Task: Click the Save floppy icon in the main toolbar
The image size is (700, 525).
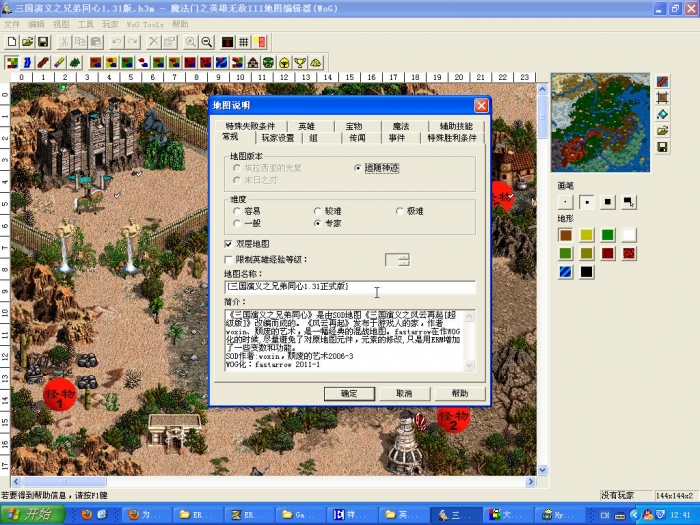Action: click(x=43, y=42)
